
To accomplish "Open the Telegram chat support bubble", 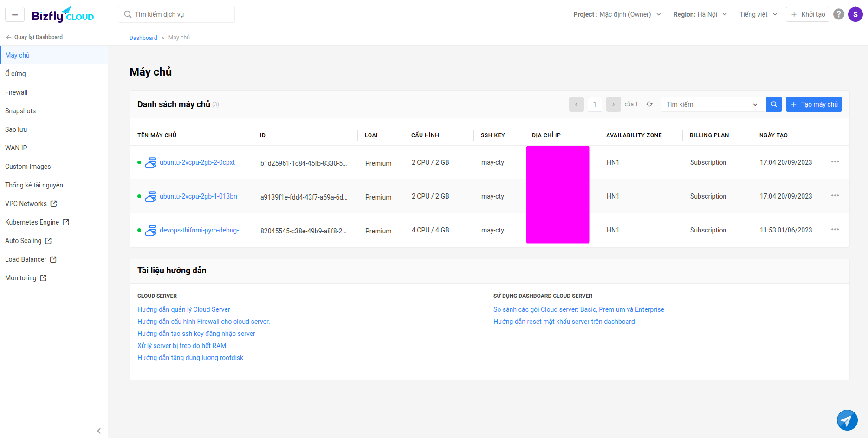I will (x=847, y=420).
